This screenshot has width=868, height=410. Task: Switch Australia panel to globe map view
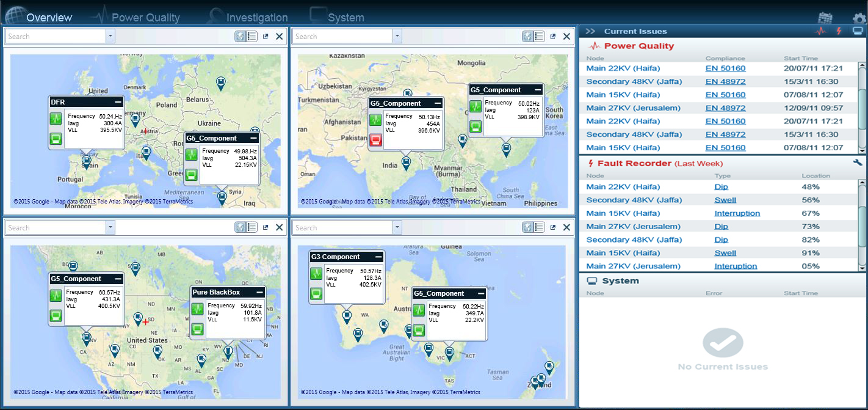[x=528, y=227]
